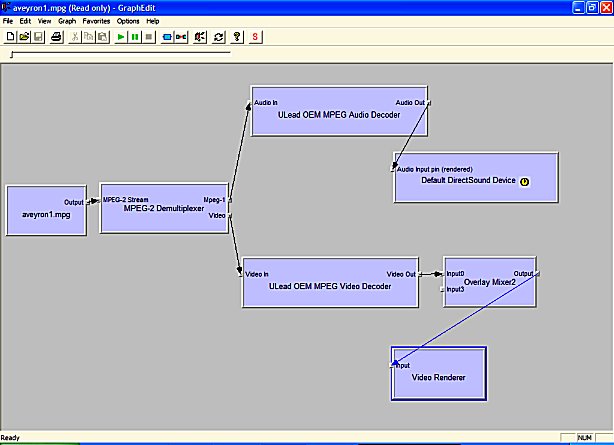614x445 pixels.
Task: Save the graph with the floppy icon
Action: point(38,37)
